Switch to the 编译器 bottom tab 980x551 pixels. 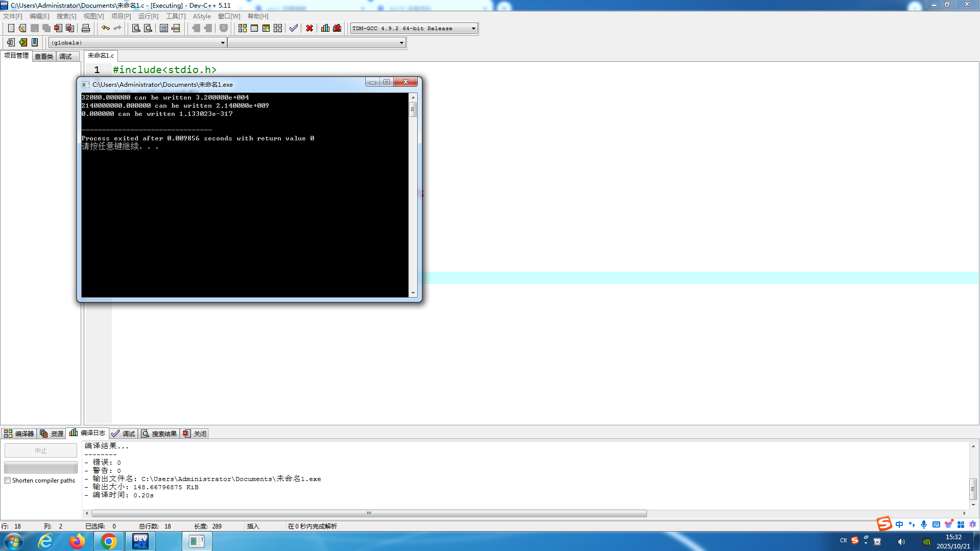(19, 434)
